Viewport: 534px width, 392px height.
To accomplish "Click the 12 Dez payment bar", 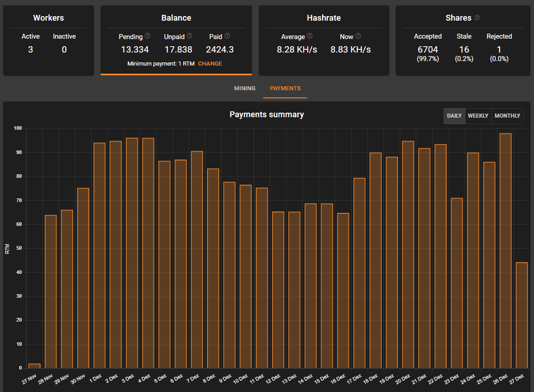I will pyautogui.click(x=278, y=290).
